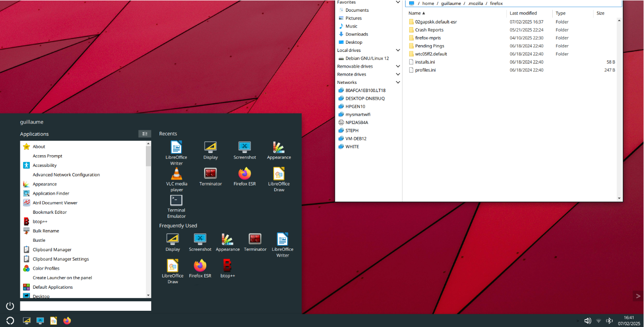Click the Firefox icon on the taskbar

click(67, 321)
